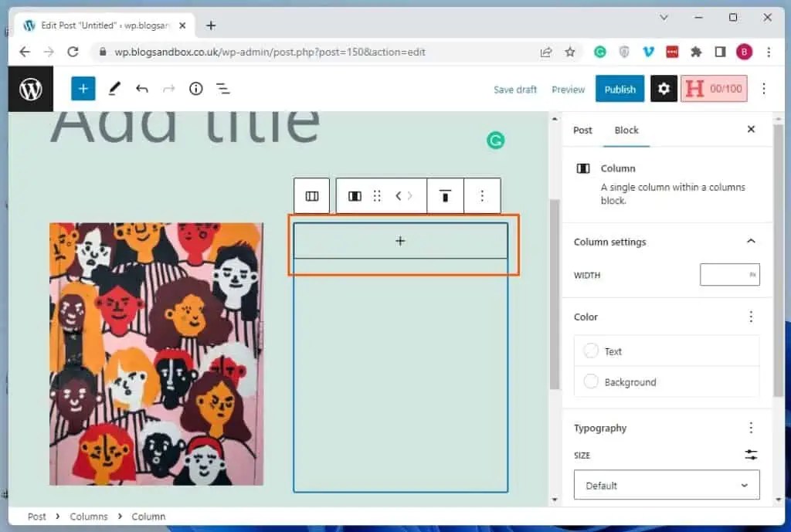The width and height of the screenshot is (791, 532).
Task: Collapse the Column settings section
Action: [x=751, y=241]
